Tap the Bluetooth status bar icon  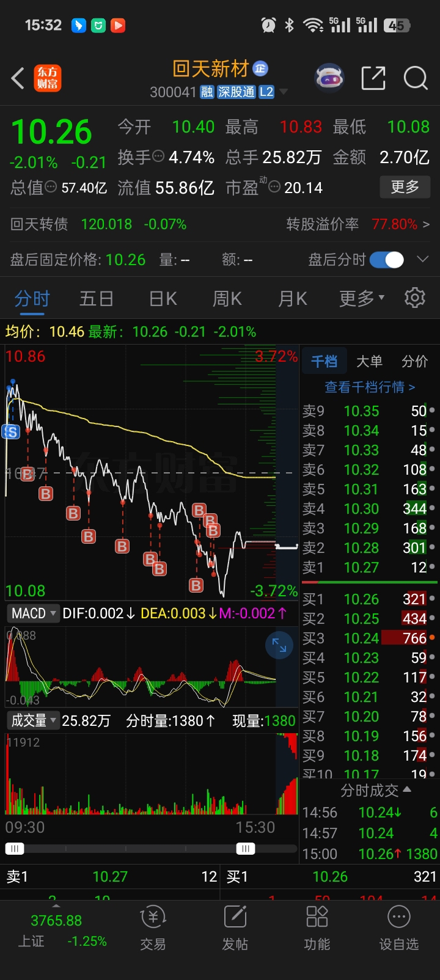290,25
